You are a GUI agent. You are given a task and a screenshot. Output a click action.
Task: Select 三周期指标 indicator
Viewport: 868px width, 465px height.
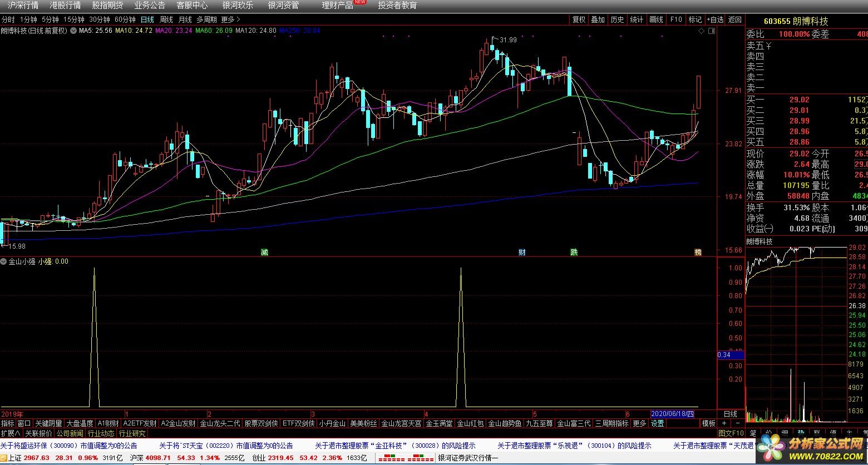[611, 423]
